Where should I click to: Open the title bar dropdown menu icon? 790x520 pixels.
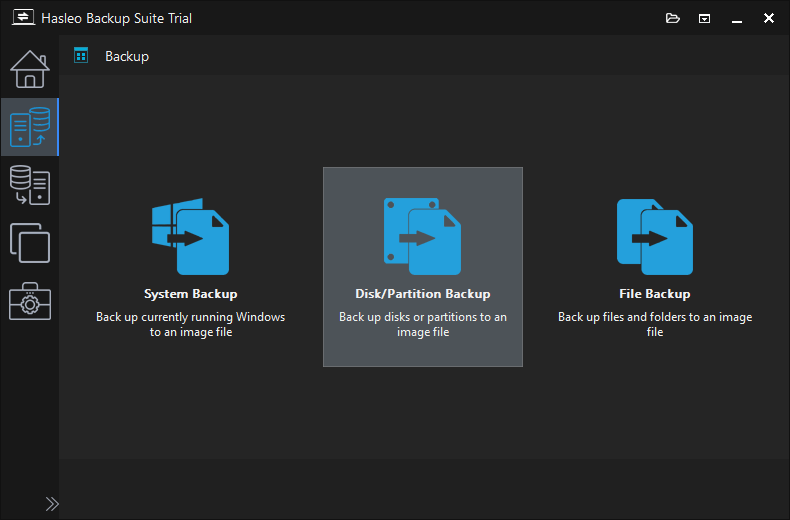pos(704,19)
